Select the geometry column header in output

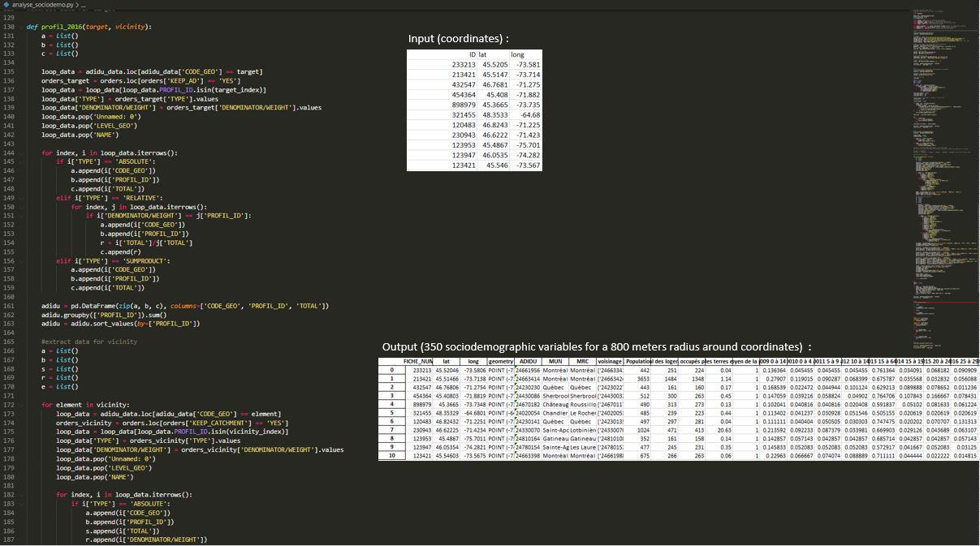(501, 361)
